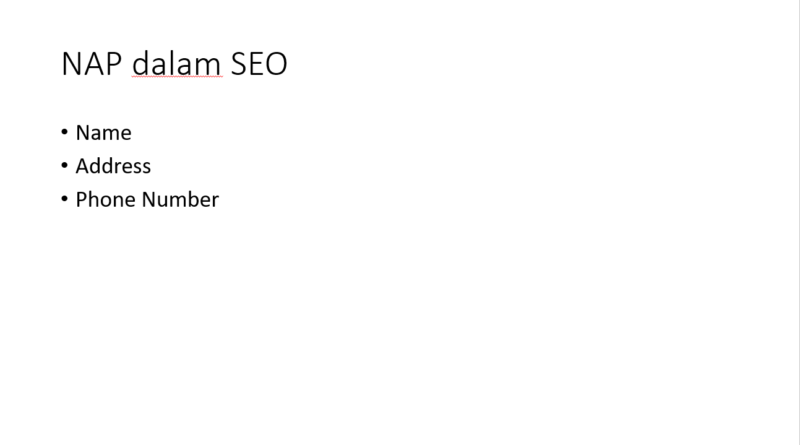Place cursor right after "SEO" in title
The image size is (800, 445).
click(x=289, y=64)
